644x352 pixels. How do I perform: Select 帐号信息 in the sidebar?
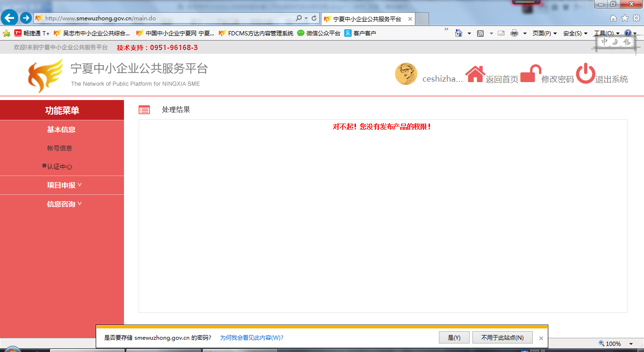(x=60, y=148)
